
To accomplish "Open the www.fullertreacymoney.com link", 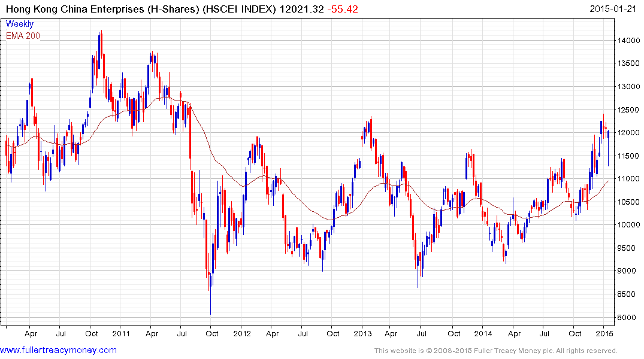I will point(58,350).
